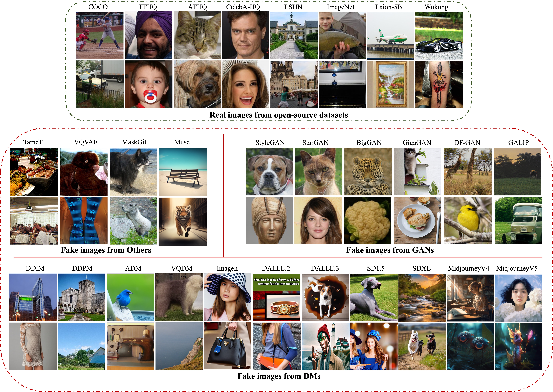Open the StyleGAN bronze bust image
The image size is (553, 392).
270,220
